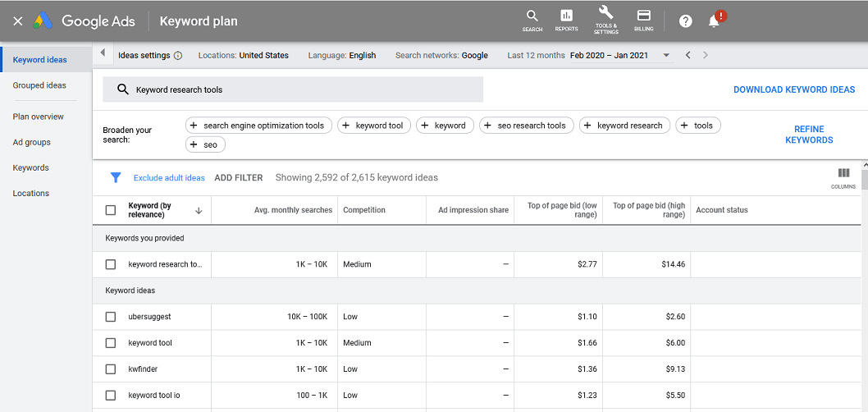Open Tools & Settings wrench icon

click(606, 21)
